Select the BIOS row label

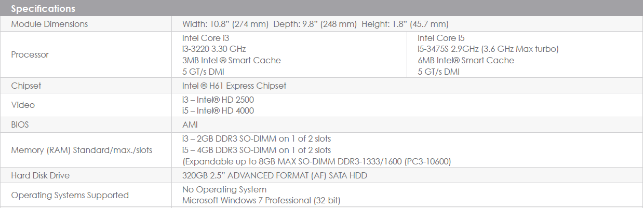[20, 124]
